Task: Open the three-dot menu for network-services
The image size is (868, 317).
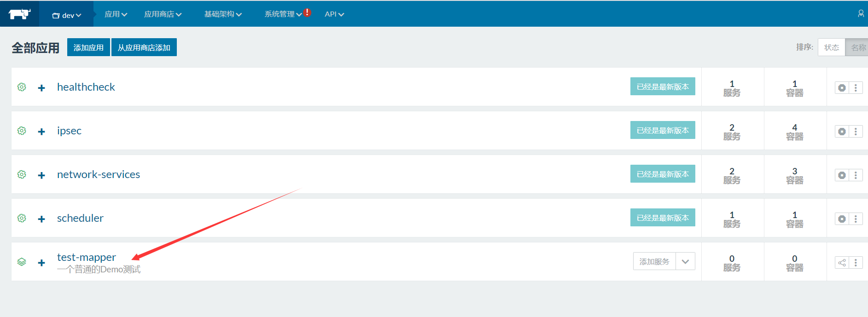Action: pos(856,175)
